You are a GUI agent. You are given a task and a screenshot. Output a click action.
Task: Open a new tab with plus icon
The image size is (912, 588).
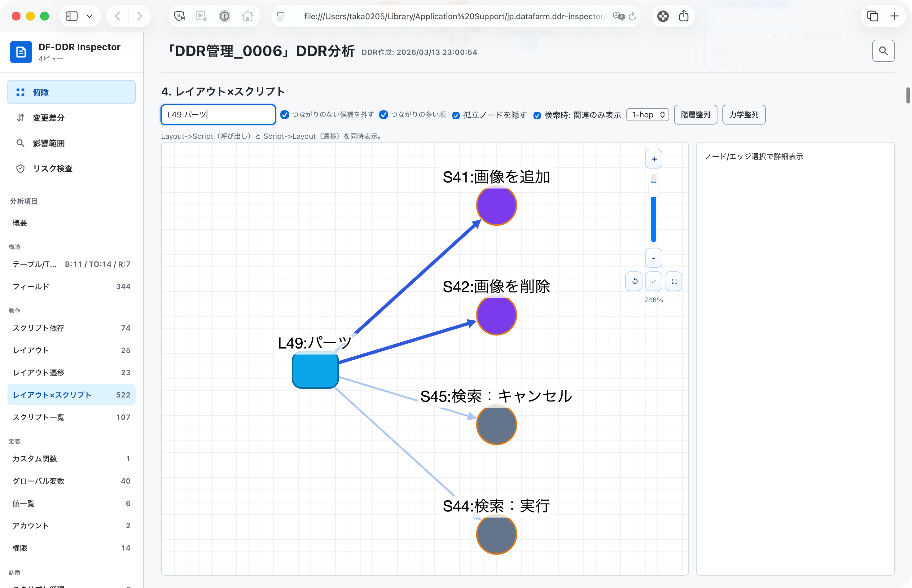point(894,16)
